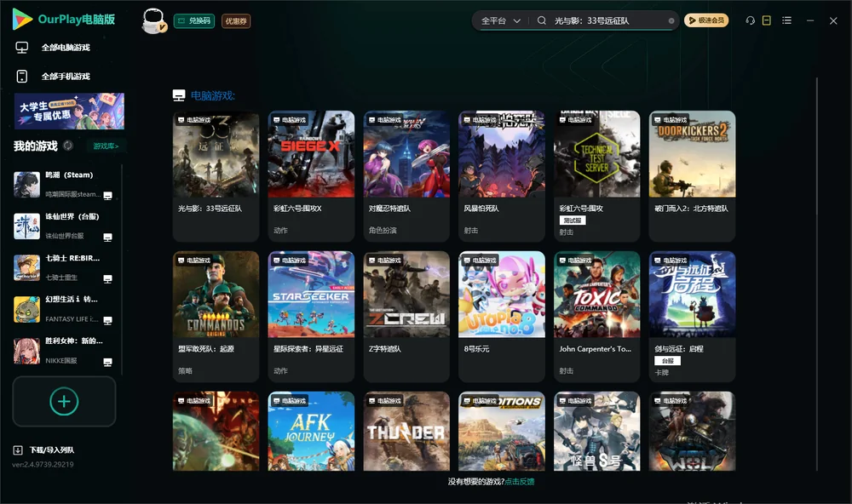Click the yellow square icon beside the headset

pos(766,20)
